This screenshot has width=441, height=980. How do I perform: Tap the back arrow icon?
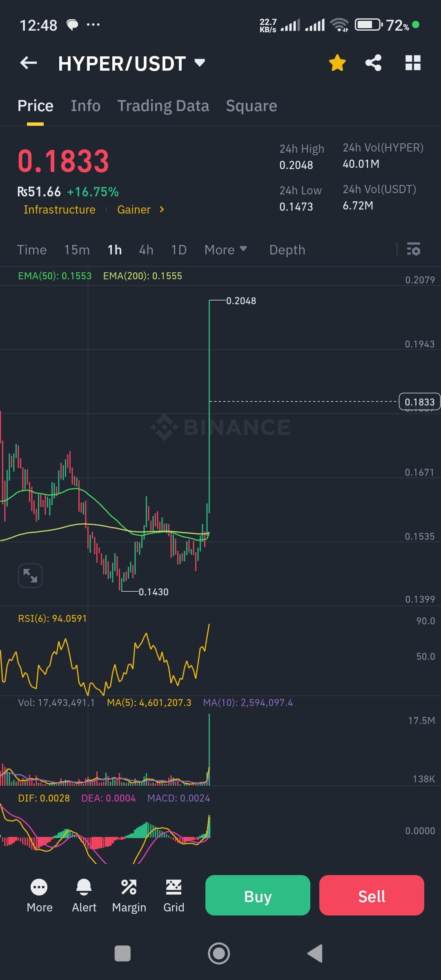click(29, 63)
